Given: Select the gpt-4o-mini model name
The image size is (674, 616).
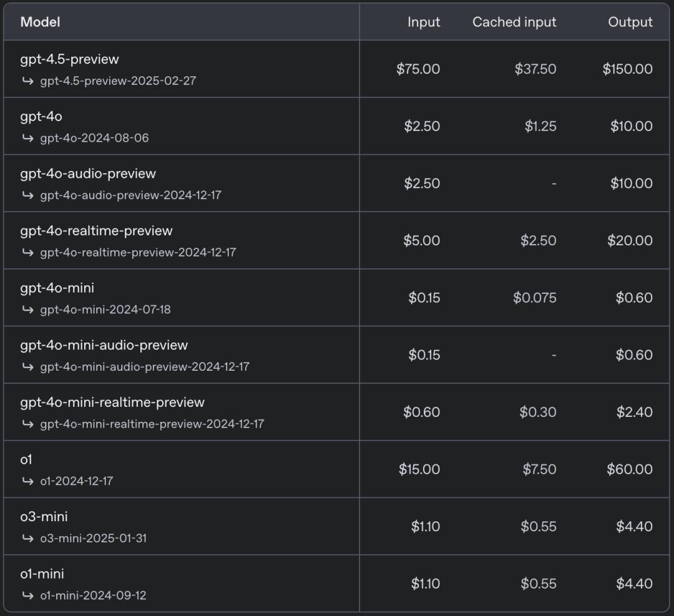Looking at the screenshot, I should (57, 288).
